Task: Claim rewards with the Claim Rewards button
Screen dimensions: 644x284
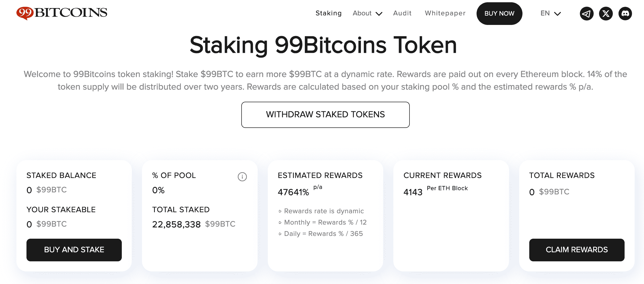Action: 577,250
